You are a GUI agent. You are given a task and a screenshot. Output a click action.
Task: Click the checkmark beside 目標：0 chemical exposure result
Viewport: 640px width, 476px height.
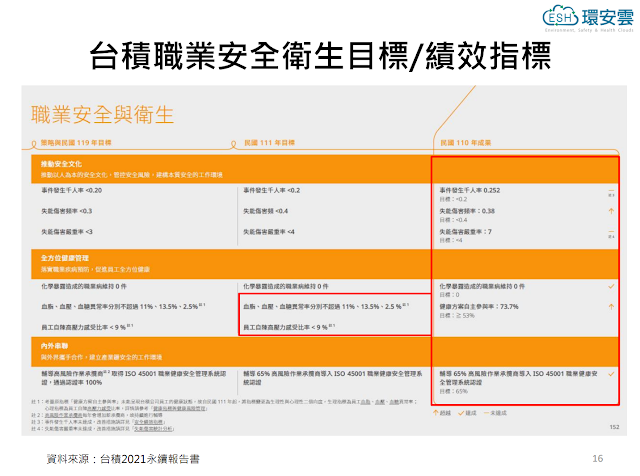(x=611, y=286)
